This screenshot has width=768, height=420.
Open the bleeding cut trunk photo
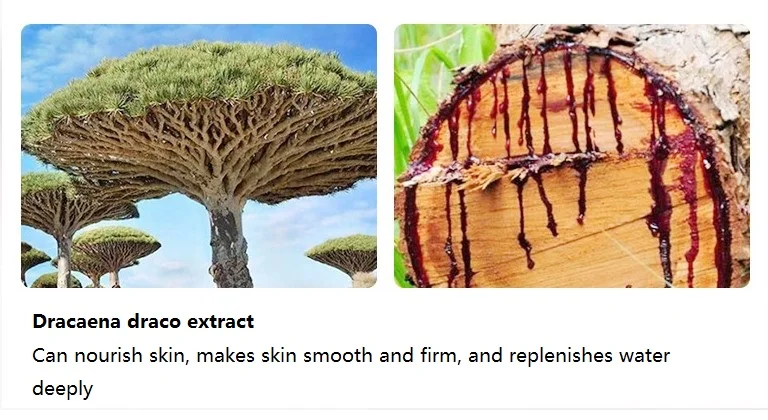tap(572, 156)
